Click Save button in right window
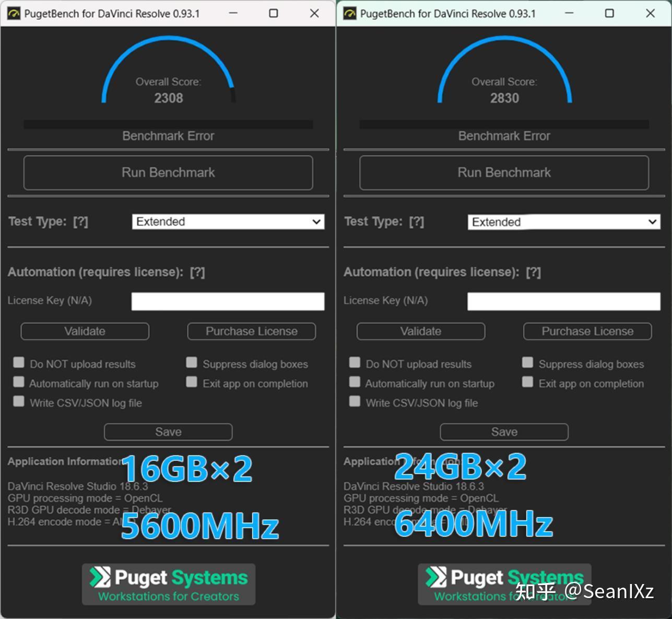Image resolution: width=672 pixels, height=619 pixels. point(504,432)
